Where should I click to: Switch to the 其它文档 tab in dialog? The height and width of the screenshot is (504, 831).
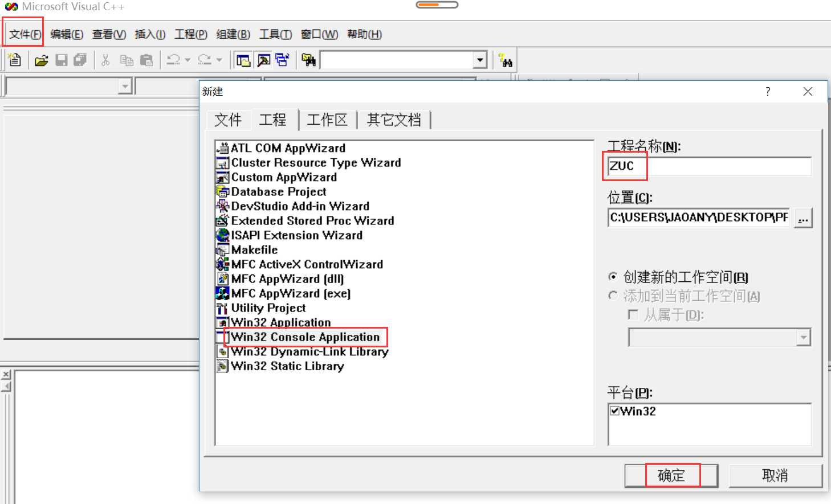click(394, 120)
